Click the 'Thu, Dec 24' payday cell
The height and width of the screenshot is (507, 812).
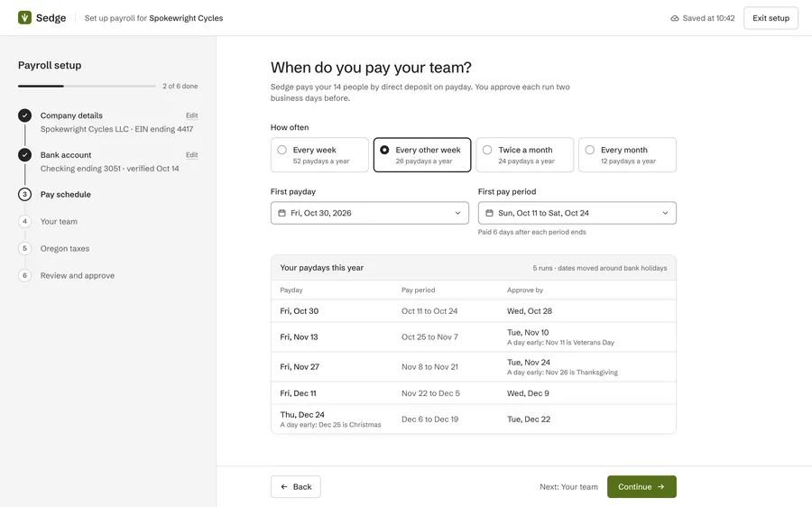[302, 414]
